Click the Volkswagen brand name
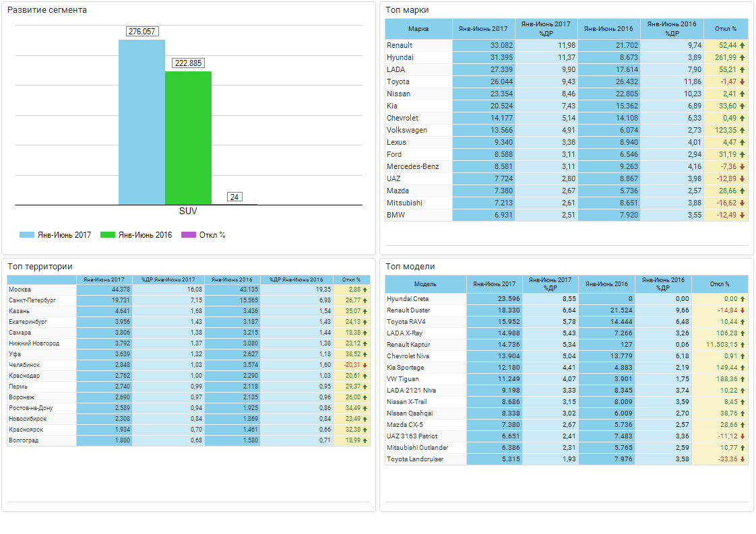The width and height of the screenshot is (756, 534). 406,130
